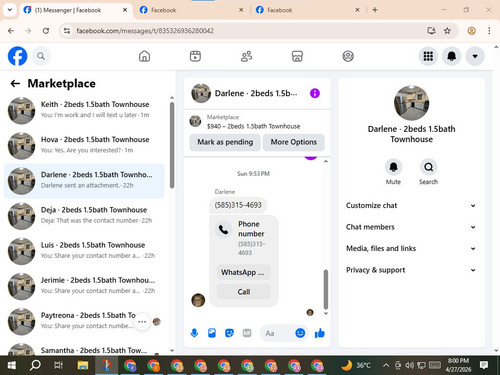
Task: Open the emoji picker smiley
Action: (300, 333)
